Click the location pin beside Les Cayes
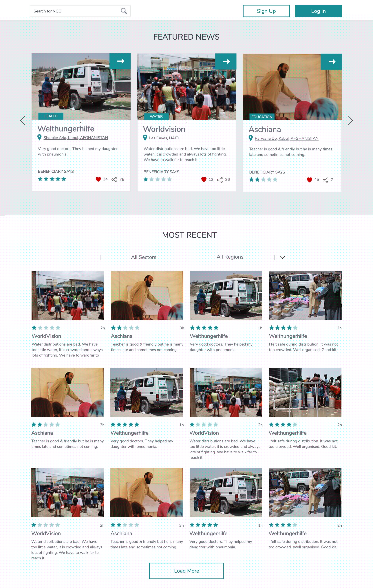373x588 pixels. [x=145, y=138]
